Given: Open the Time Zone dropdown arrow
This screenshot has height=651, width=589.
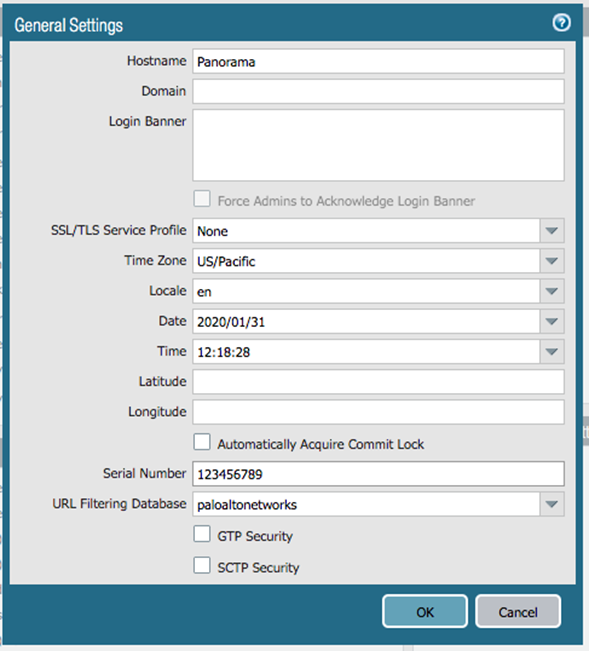Looking at the screenshot, I should point(552,261).
